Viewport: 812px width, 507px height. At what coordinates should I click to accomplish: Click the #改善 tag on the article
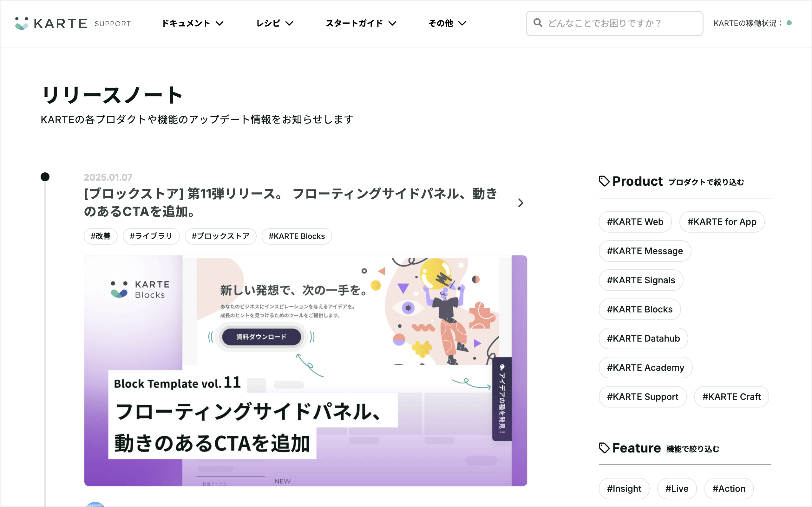101,236
